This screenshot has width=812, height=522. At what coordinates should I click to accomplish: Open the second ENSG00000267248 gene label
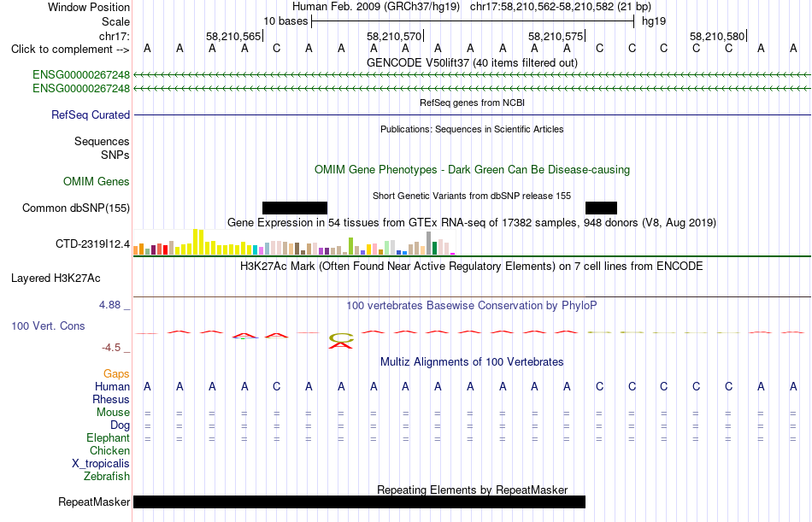click(81, 89)
